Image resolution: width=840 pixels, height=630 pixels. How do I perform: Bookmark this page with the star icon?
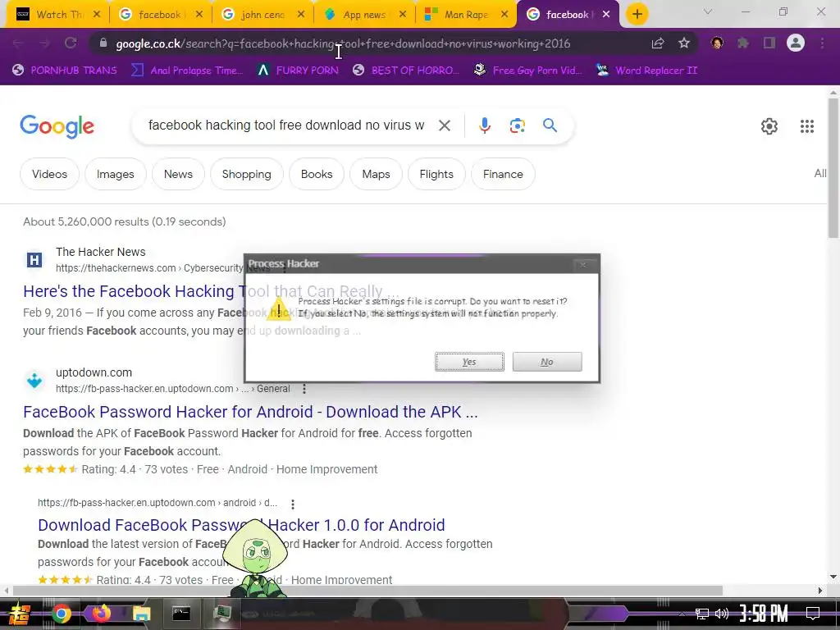(x=684, y=43)
